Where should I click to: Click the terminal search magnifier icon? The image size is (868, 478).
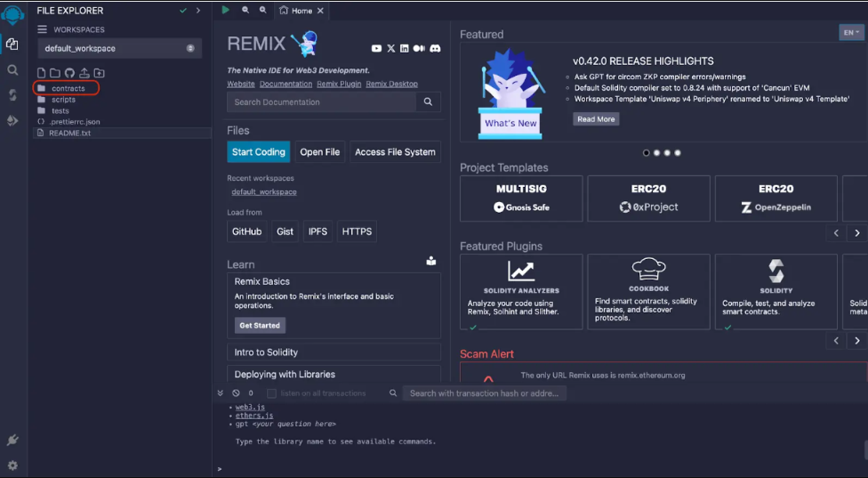point(393,393)
